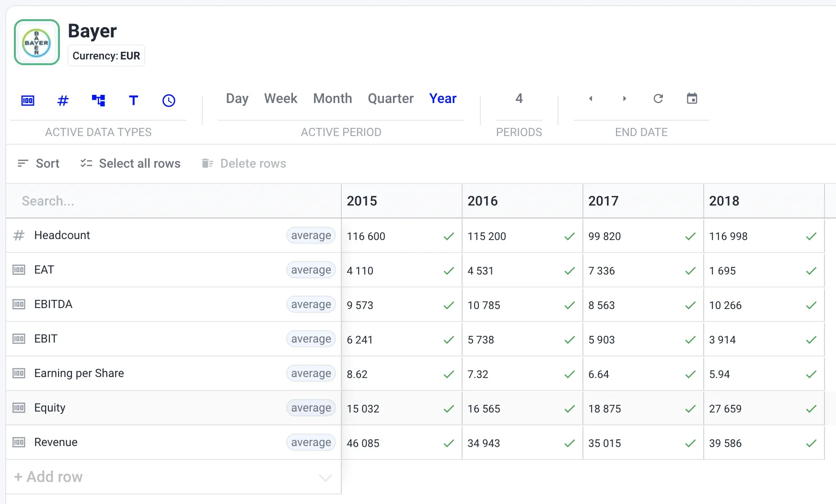Viewport: 836px width, 504px height.
Task: Select the Revenue row label
Action: [56, 442]
